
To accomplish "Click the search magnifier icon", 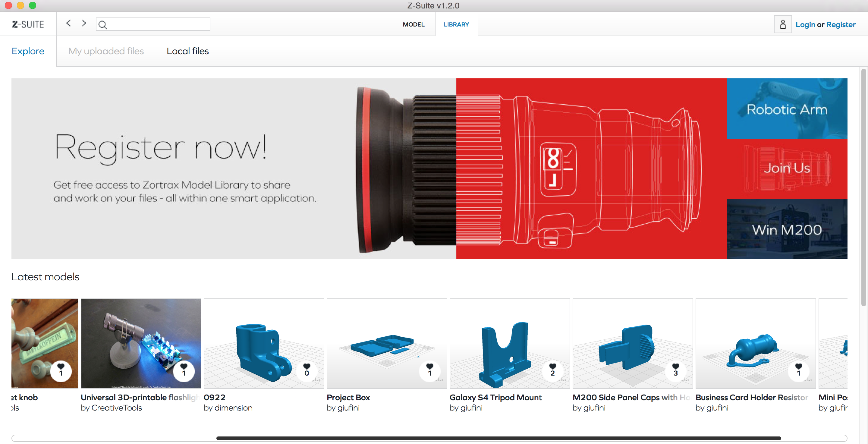I will [103, 25].
